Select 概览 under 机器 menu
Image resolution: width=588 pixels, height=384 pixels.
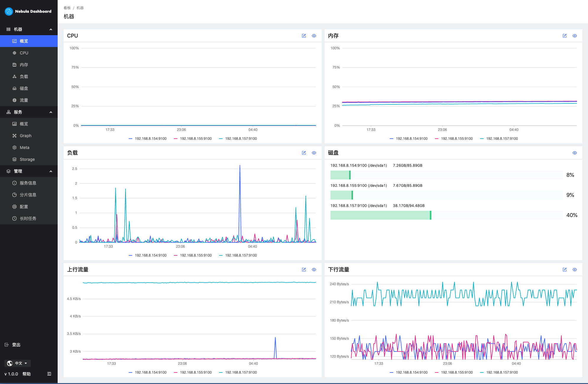coord(29,41)
